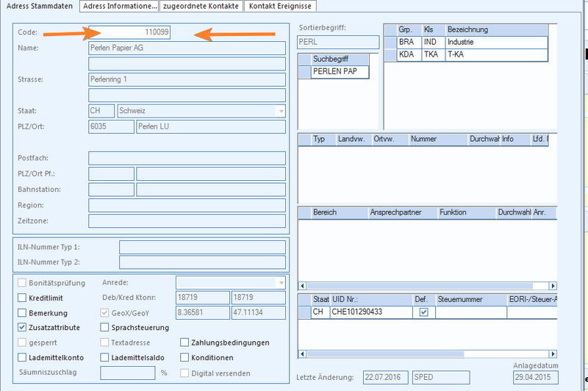Click the row selector beside BRA row

390,43
